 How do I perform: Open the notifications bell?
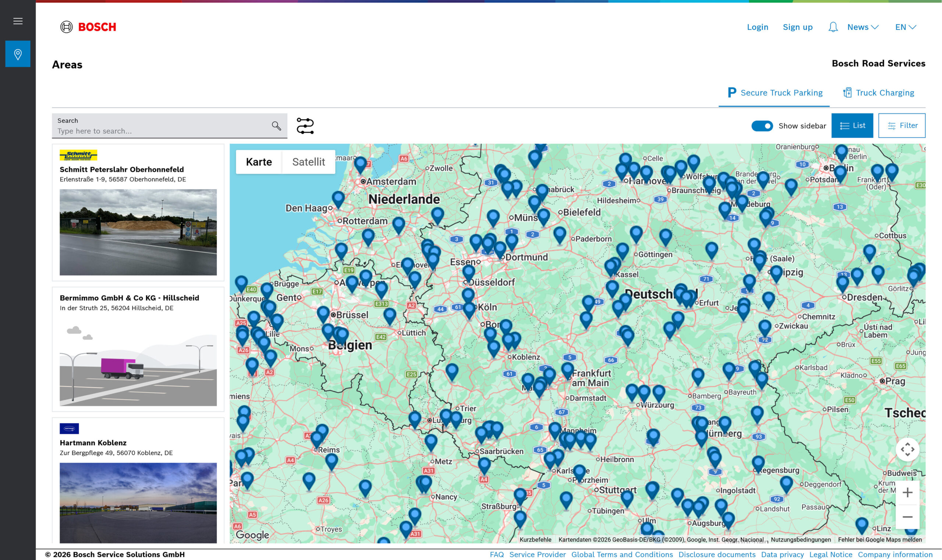(x=833, y=27)
